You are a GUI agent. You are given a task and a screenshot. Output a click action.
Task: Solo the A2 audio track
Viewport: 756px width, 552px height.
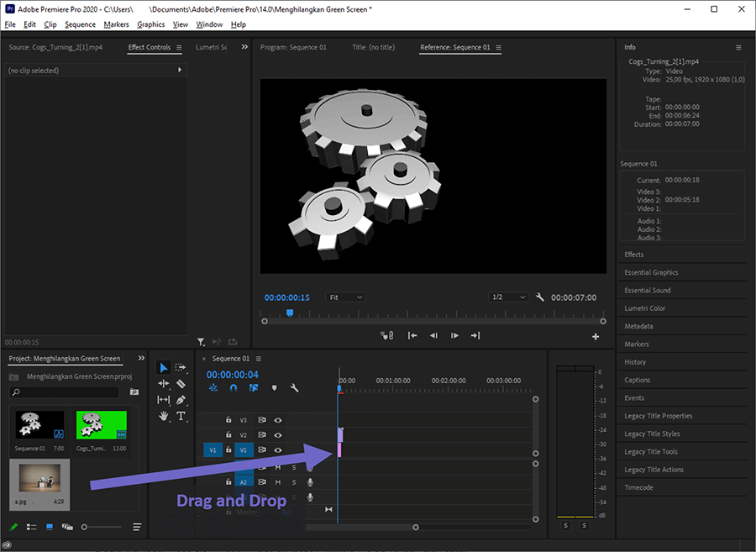[x=294, y=482]
